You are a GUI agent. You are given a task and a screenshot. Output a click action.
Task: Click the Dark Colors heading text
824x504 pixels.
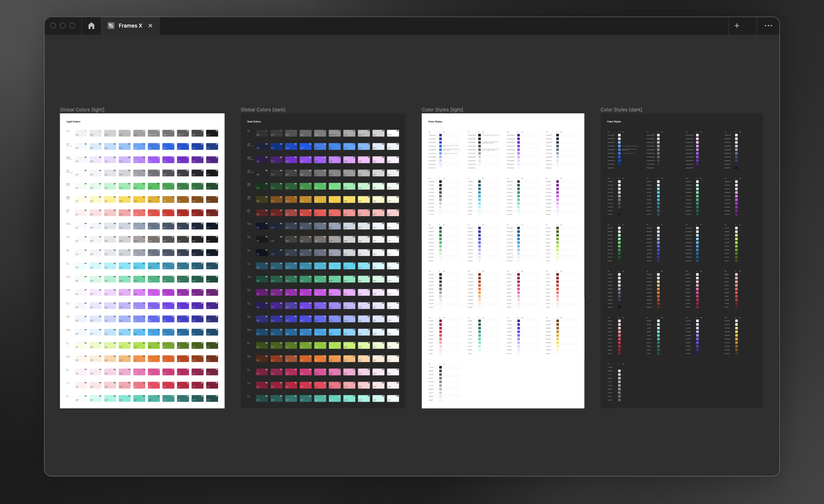(254, 122)
